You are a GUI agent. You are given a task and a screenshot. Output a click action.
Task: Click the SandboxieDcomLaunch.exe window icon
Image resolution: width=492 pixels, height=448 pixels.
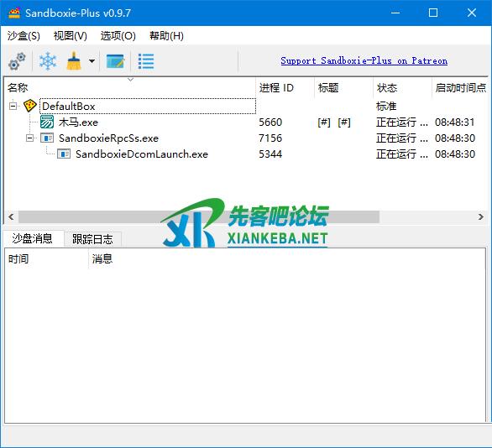[x=64, y=154]
